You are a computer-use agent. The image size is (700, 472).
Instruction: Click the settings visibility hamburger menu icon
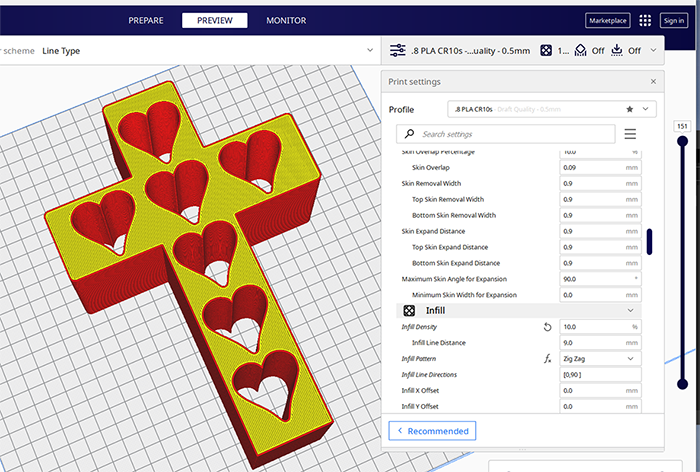tap(630, 134)
